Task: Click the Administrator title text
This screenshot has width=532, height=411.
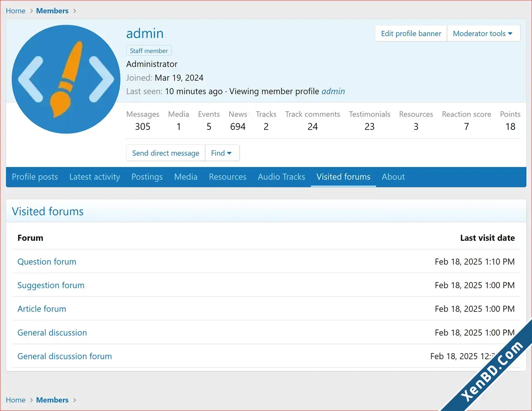Action: click(152, 64)
